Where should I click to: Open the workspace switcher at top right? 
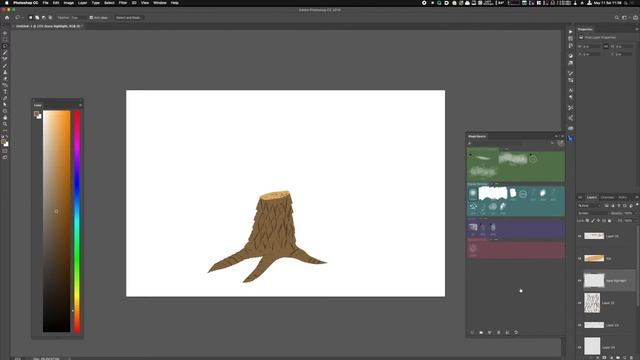(626, 18)
